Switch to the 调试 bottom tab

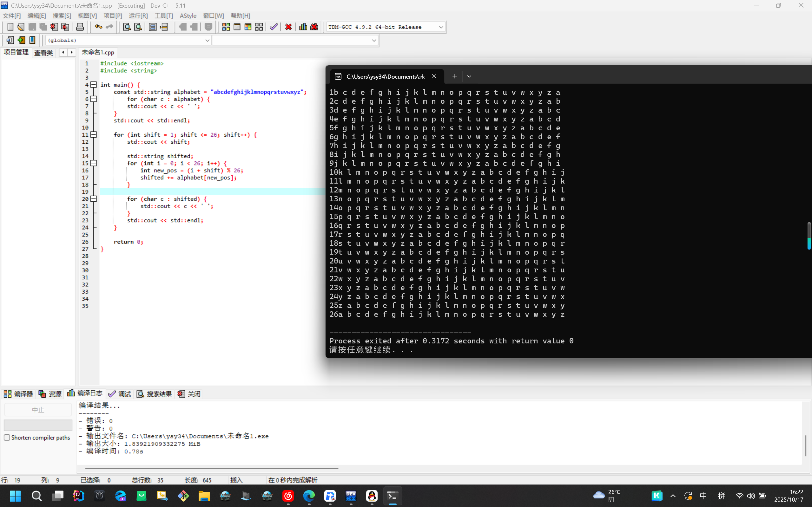pyautogui.click(x=120, y=394)
